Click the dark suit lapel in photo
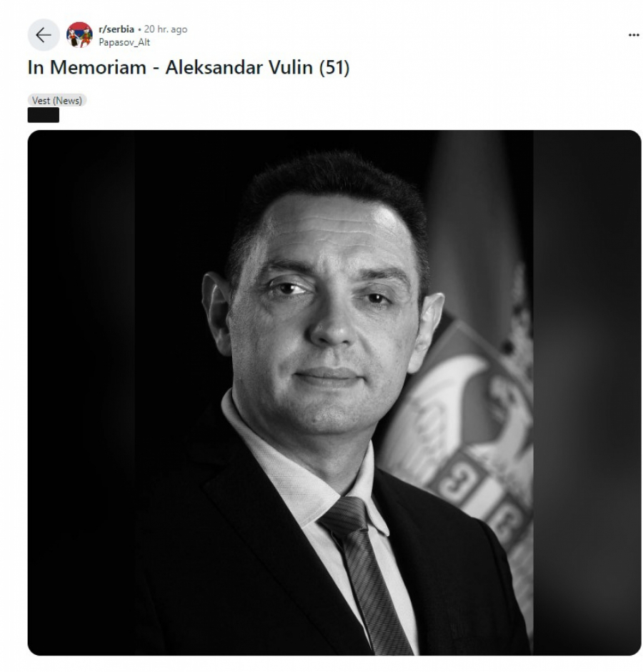 pyautogui.click(x=274, y=535)
